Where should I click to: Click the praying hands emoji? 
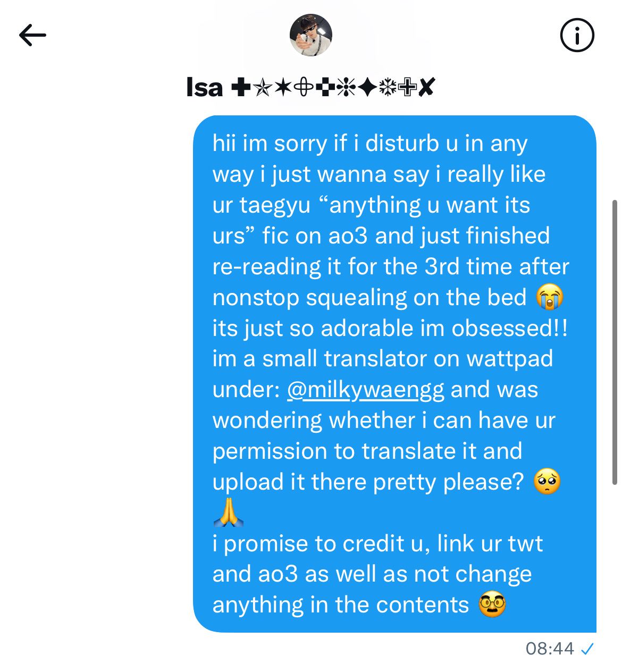coord(228,513)
